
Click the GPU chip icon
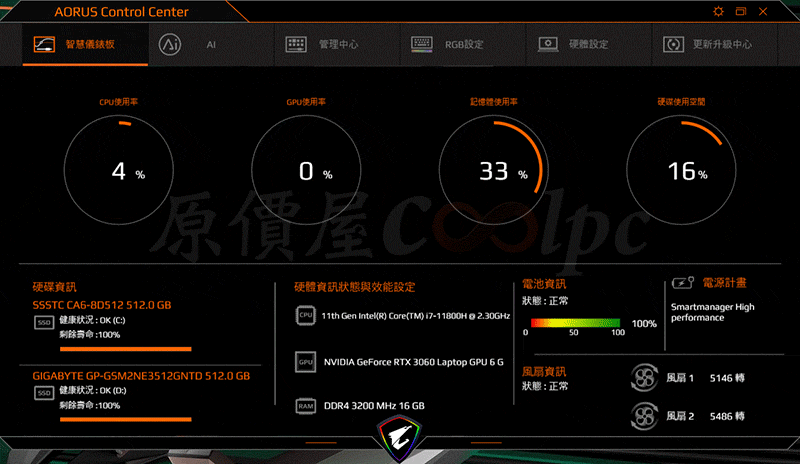306,362
